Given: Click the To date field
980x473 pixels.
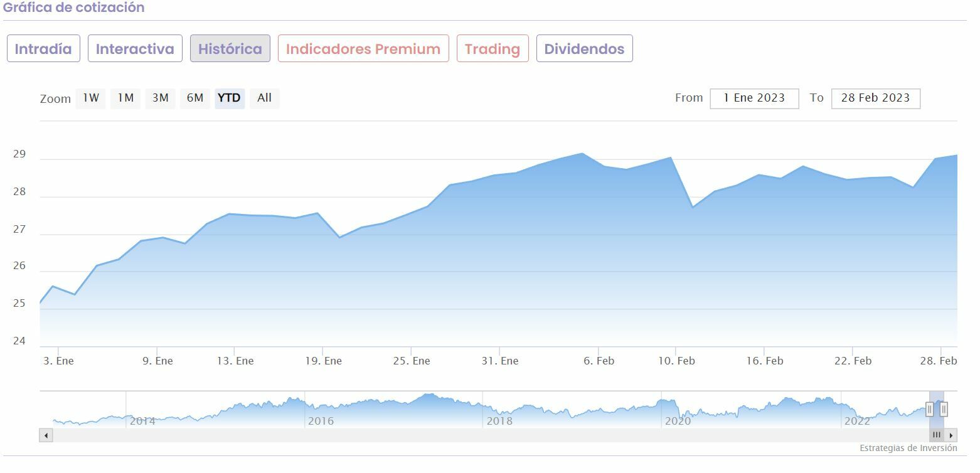Looking at the screenshot, I should pos(875,98).
